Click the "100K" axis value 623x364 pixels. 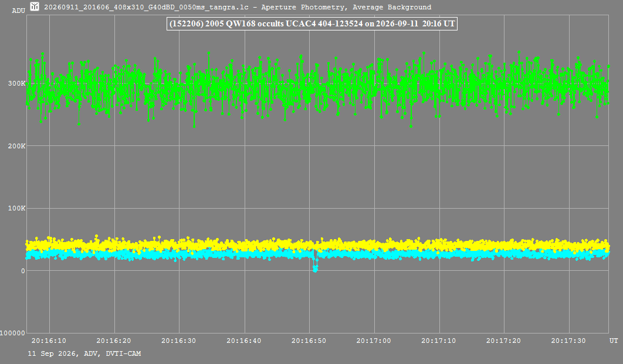point(16,209)
